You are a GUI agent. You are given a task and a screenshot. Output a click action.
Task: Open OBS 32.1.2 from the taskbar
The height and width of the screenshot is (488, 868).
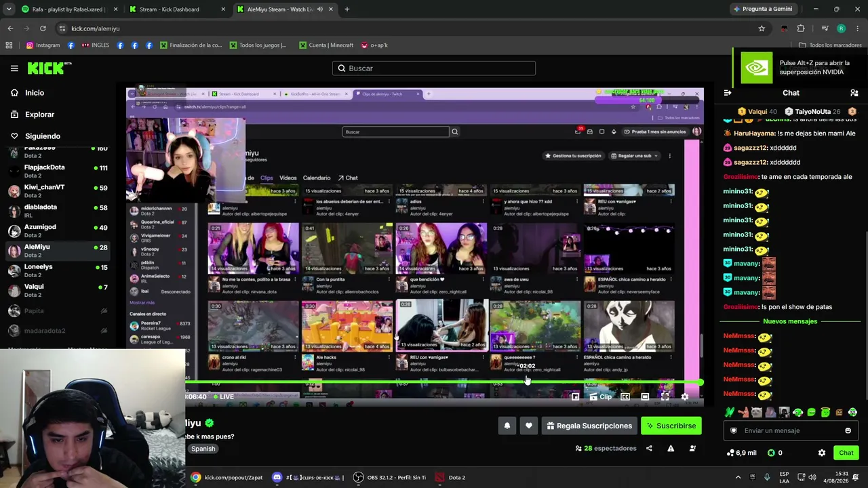click(389, 477)
